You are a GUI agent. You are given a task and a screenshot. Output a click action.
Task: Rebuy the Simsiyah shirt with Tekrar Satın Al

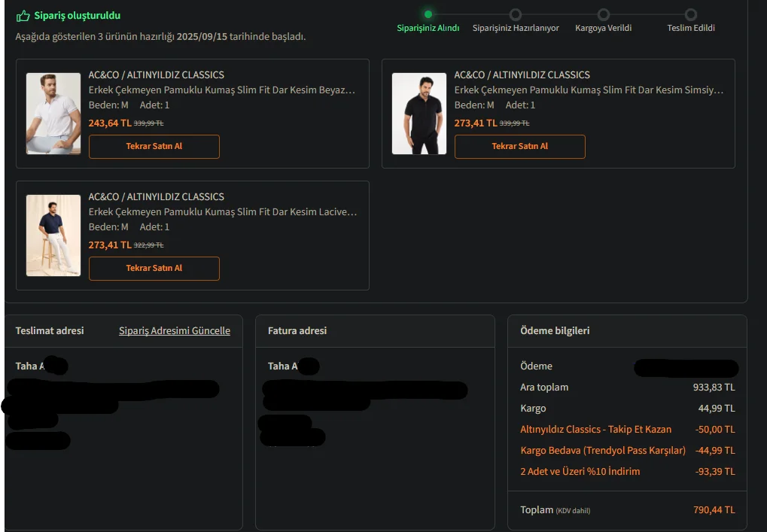pyautogui.click(x=520, y=146)
